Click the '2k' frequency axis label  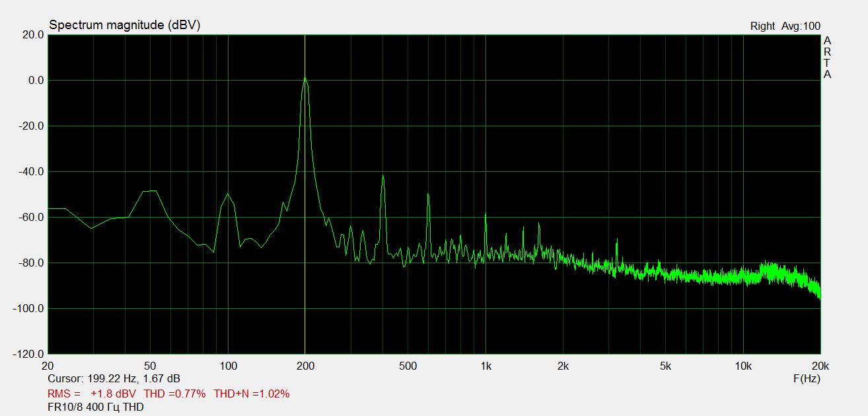pos(563,366)
